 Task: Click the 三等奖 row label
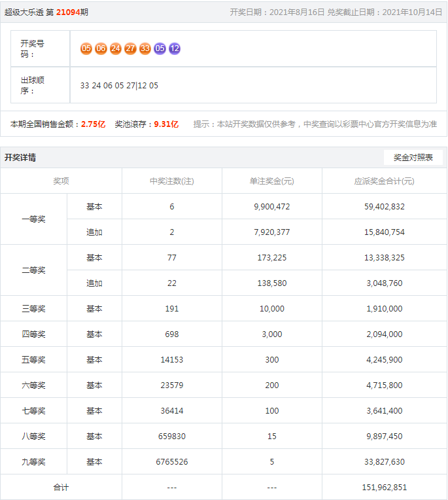pyautogui.click(x=34, y=308)
